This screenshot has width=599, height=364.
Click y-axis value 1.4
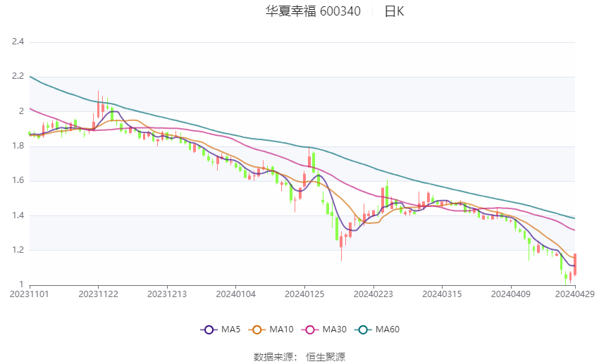click(18, 215)
